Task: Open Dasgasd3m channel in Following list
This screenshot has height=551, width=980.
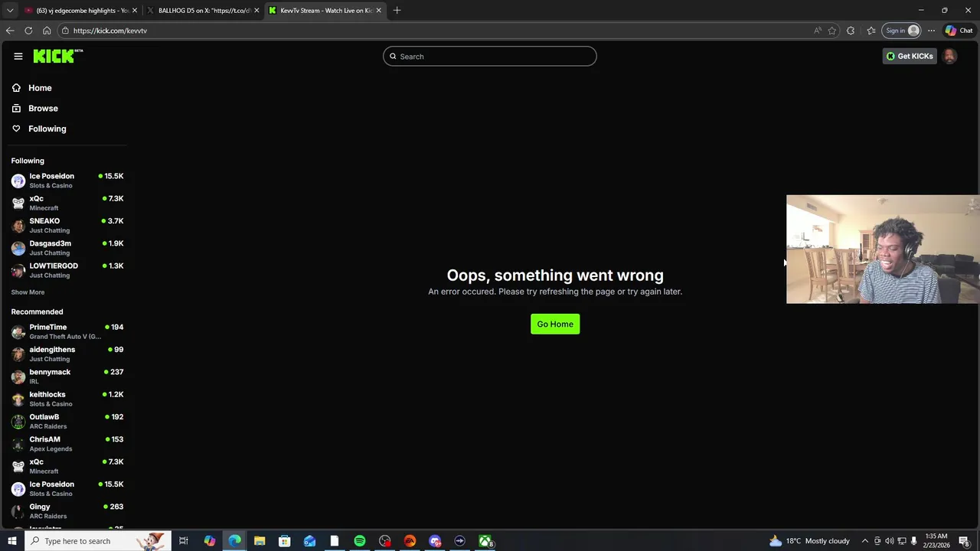Action: point(67,248)
